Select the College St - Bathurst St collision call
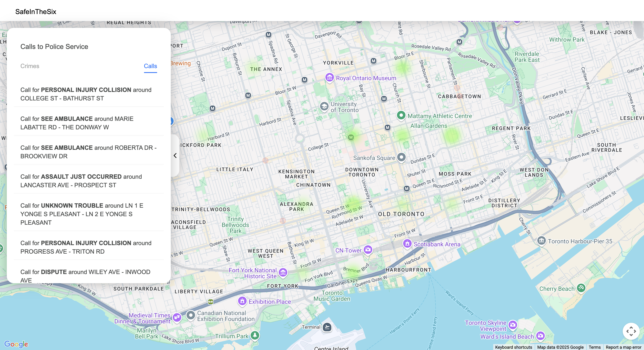Screen dimensions: 644x350 [86, 94]
